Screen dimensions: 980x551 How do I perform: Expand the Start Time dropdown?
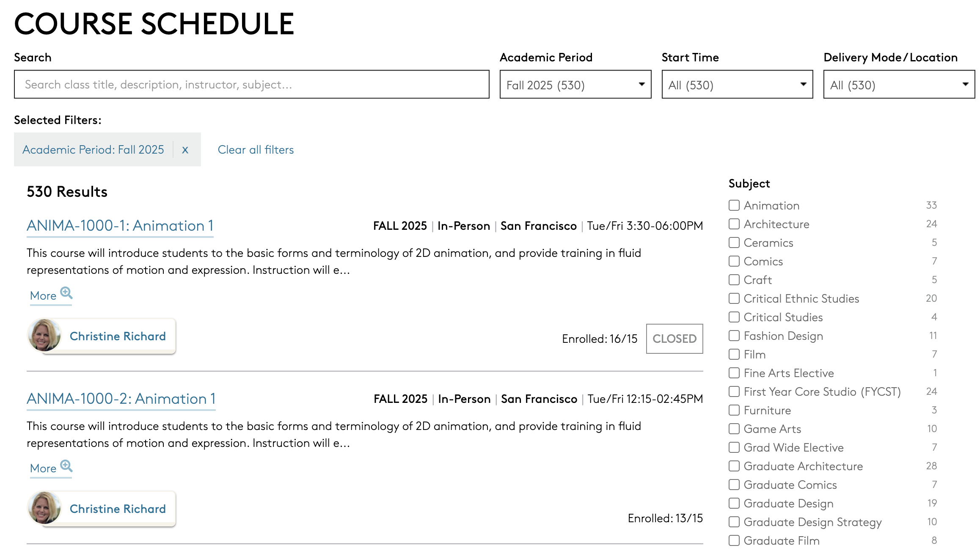(737, 85)
